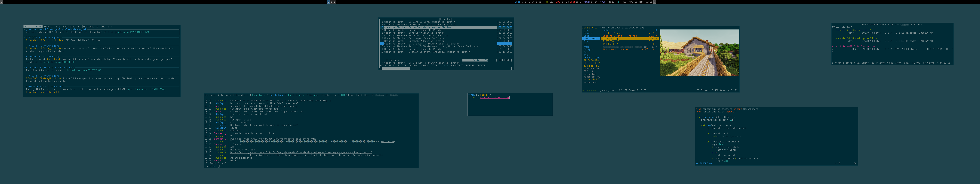Open the mentions [1] tab

[x=52, y=27]
